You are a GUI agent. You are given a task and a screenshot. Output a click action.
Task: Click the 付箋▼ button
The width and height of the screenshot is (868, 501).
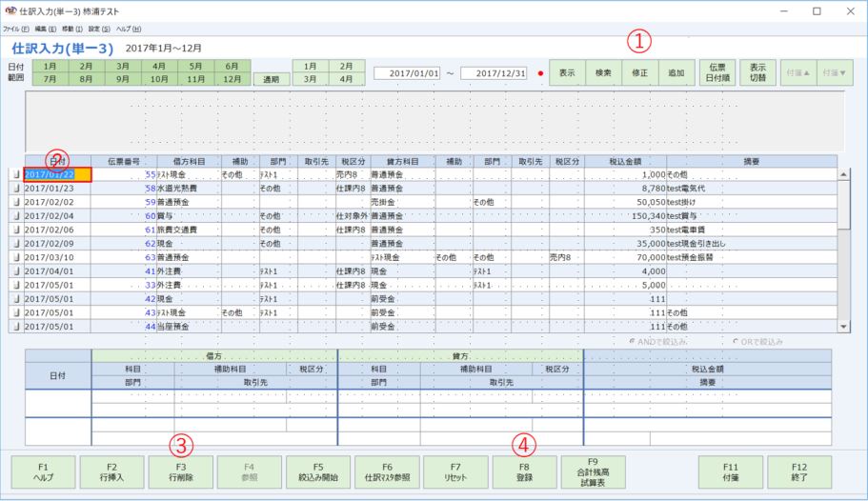(x=835, y=72)
